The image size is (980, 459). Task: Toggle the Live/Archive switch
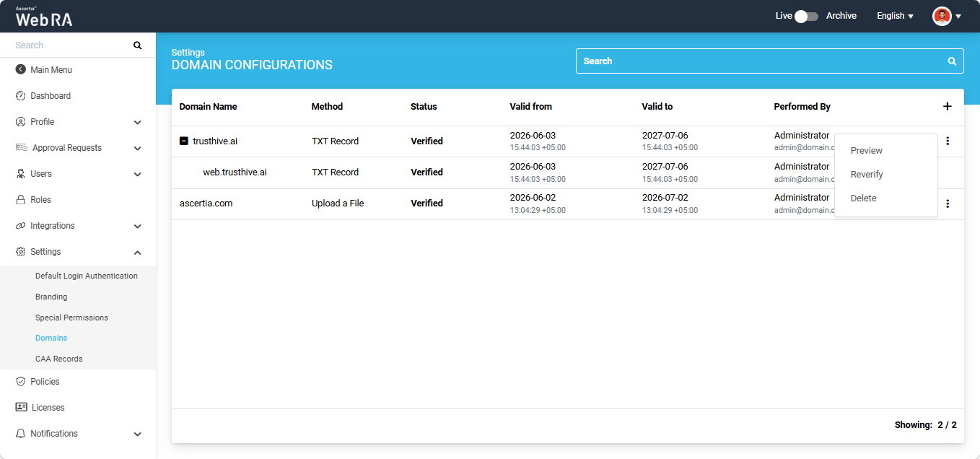tap(806, 16)
